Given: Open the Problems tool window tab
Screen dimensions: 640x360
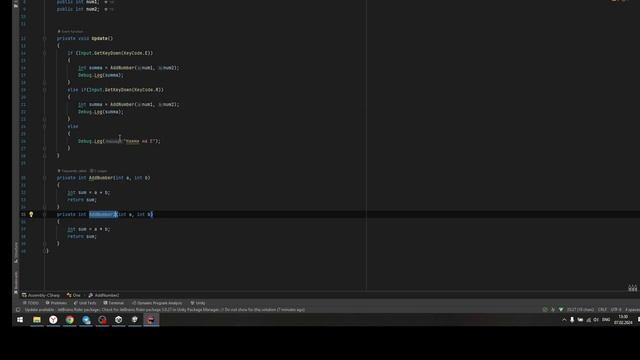Looking at the screenshot, I should pyautogui.click(x=56, y=303).
